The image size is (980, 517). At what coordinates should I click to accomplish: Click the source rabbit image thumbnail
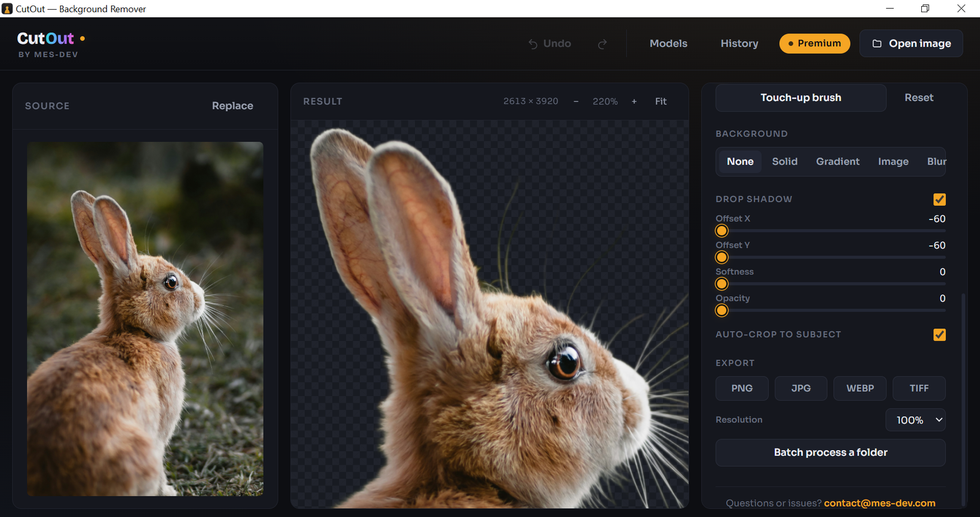pos(145,319)
